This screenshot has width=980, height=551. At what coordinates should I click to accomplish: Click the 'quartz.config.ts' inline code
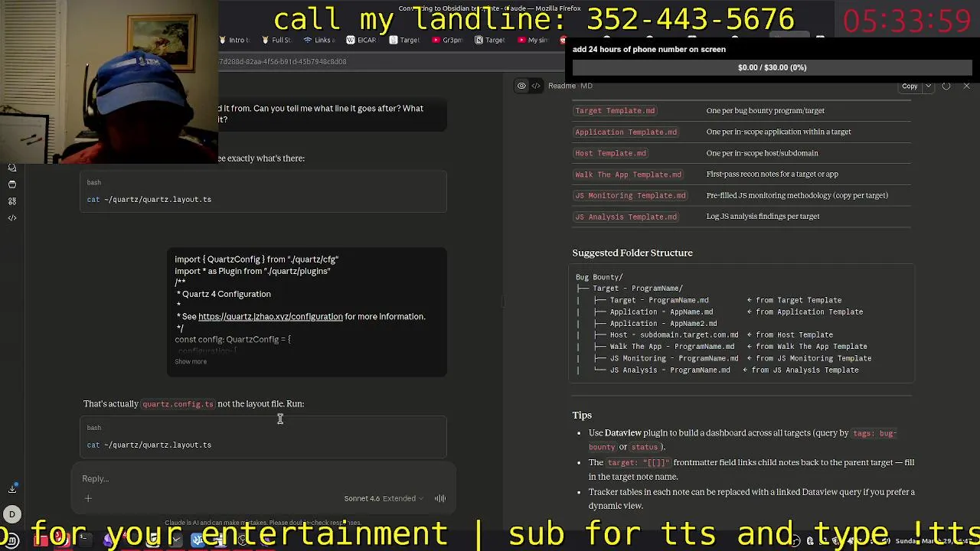(x=178, y=404)
